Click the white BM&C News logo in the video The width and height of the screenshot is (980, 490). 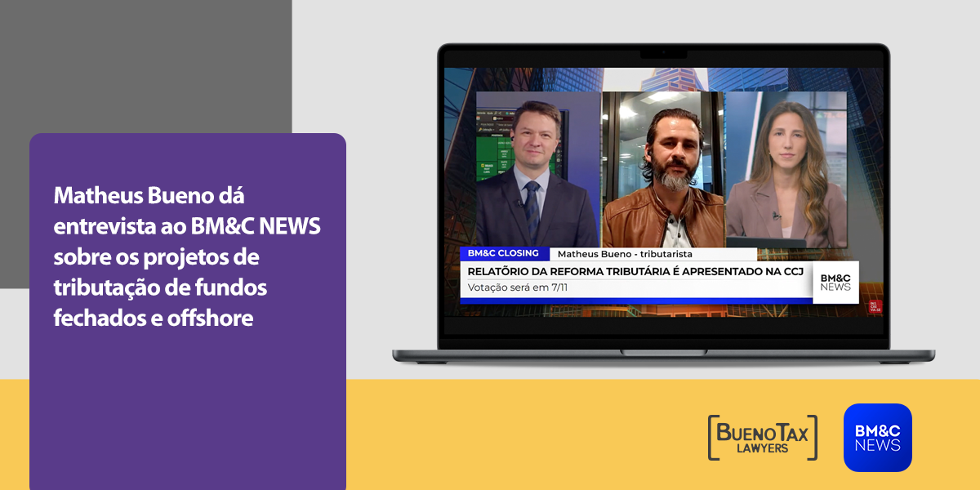(835, 282)
